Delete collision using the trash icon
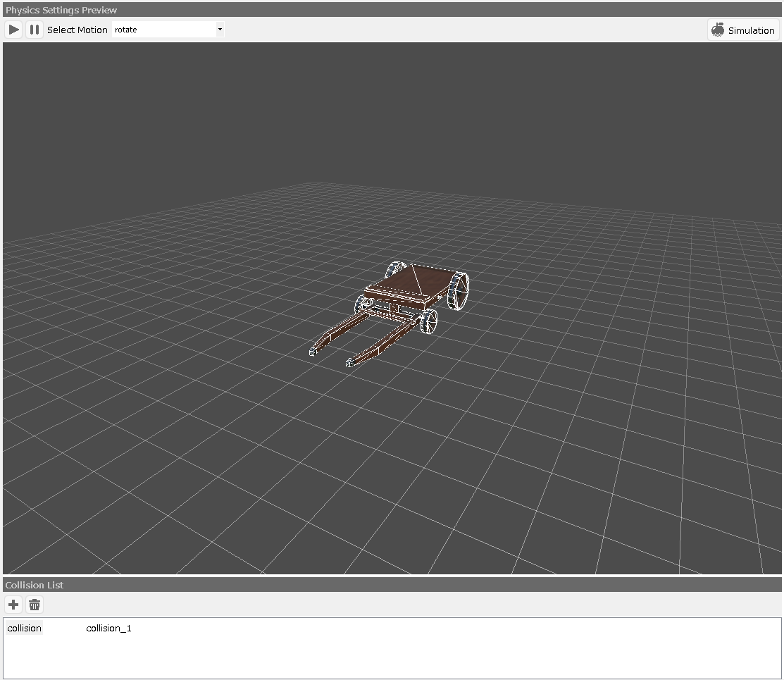The height and width of the screenshot is (680, 784). coord(35,605)
